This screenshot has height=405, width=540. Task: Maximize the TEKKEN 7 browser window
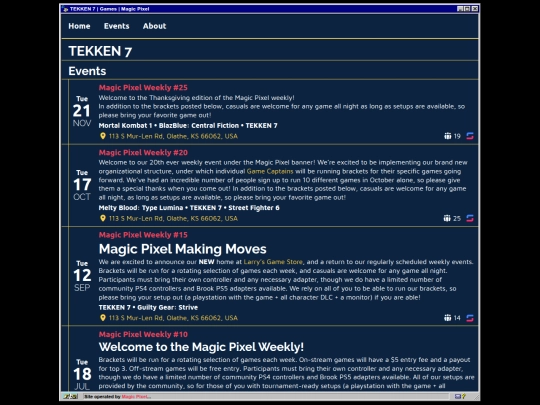[467, 9]
